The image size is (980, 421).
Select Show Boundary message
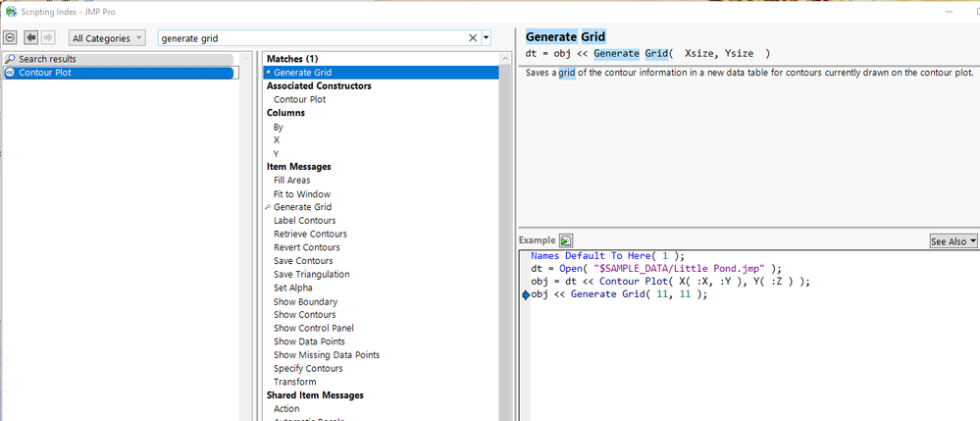tap(304, 301)
